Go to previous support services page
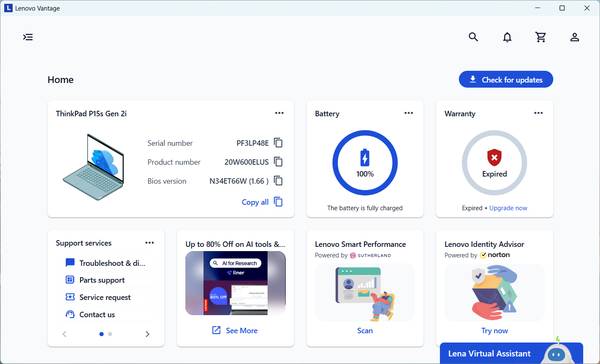600x364 pixels. tap(64, 334)
